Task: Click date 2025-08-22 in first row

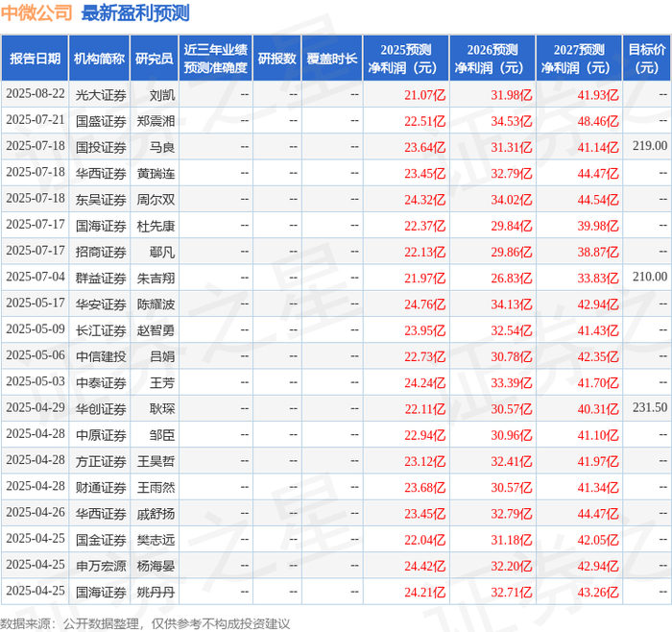Action: [x=36, y=94]
